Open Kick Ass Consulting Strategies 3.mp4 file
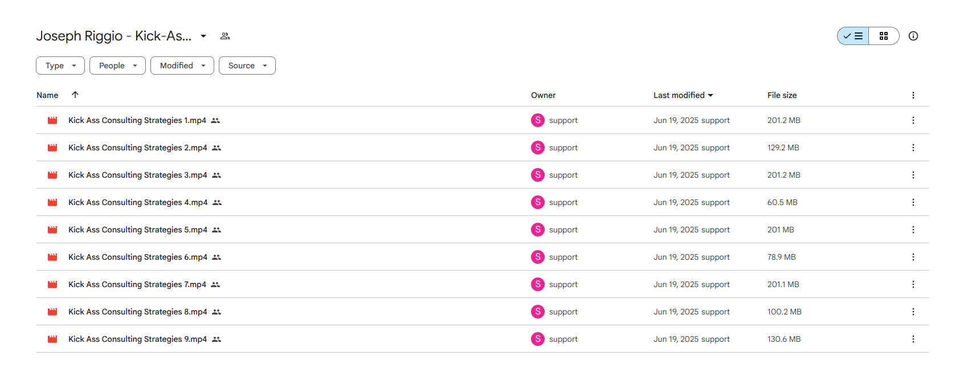Screen dimensions: 980x384 138,175
